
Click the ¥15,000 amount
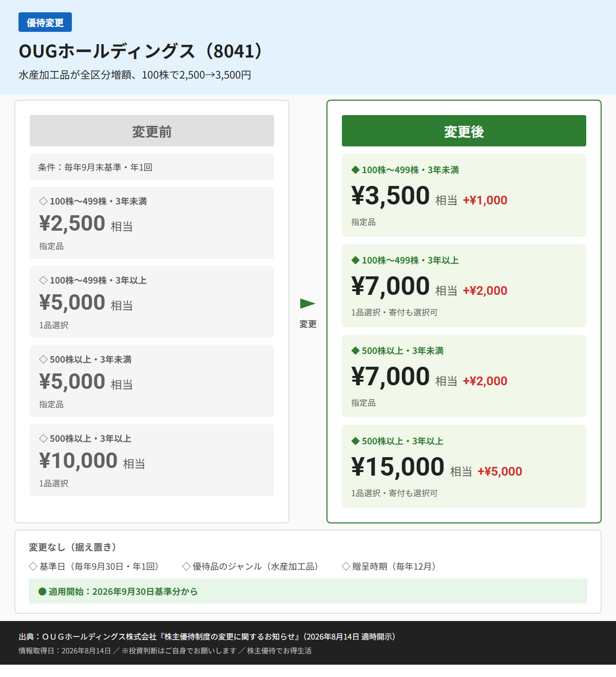398,467
